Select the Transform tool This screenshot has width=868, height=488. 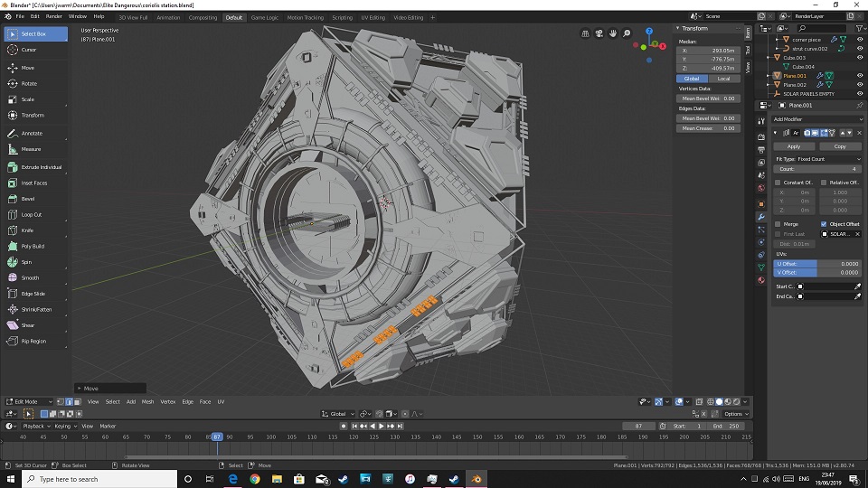tap(36, 115)
